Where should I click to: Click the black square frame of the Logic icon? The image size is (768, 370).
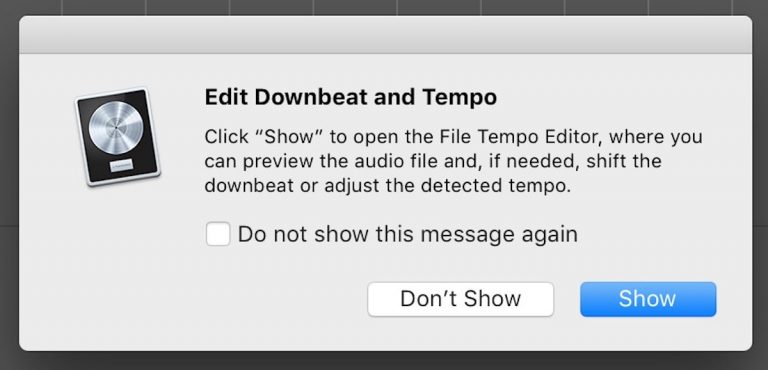click(x=117, y=135)
